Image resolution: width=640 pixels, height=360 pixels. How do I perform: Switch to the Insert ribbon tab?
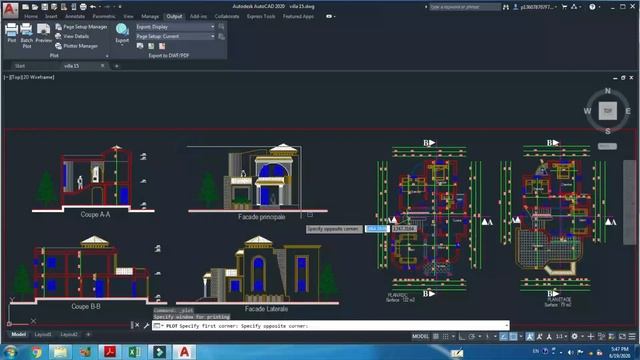[x=51, y=17]
